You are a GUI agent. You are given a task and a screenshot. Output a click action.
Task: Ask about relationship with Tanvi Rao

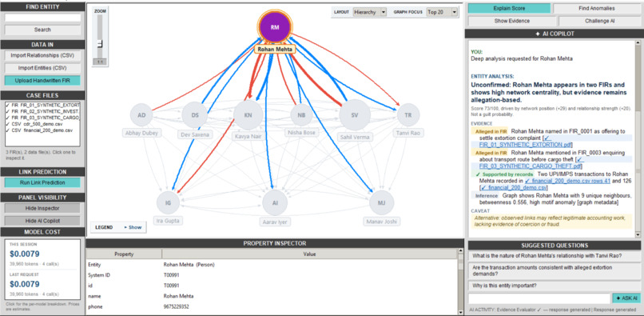[554, 255]
